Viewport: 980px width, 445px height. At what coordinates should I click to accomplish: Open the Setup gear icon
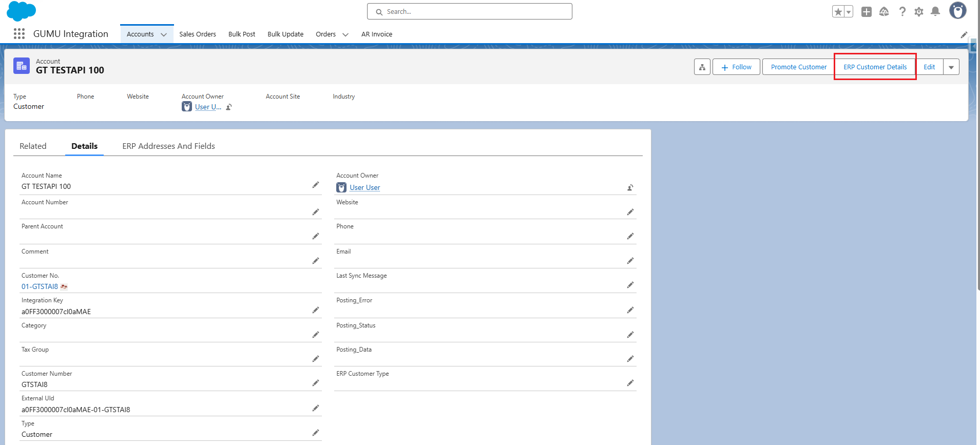pyautogui.click(x=919, y=12)
